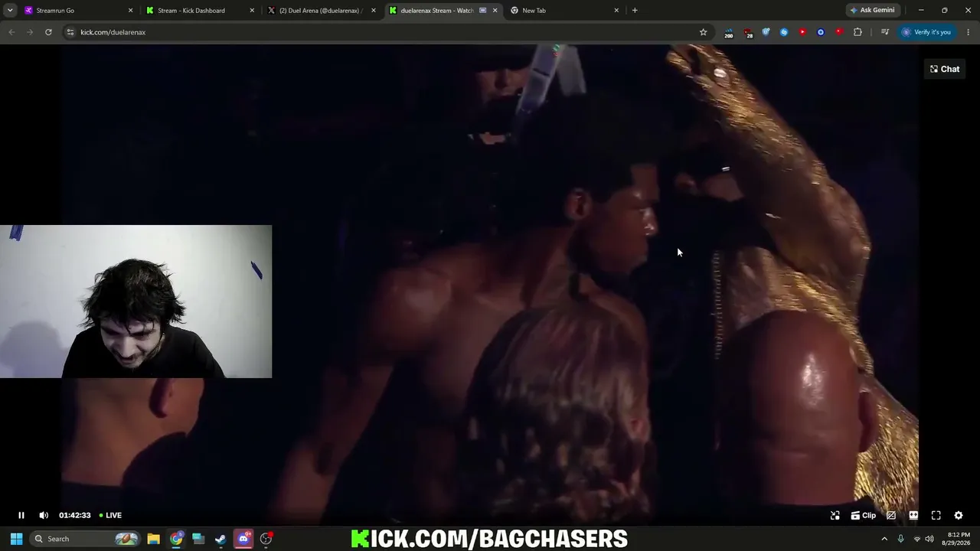Click the 01:42:33 stream time

point(74,515)
